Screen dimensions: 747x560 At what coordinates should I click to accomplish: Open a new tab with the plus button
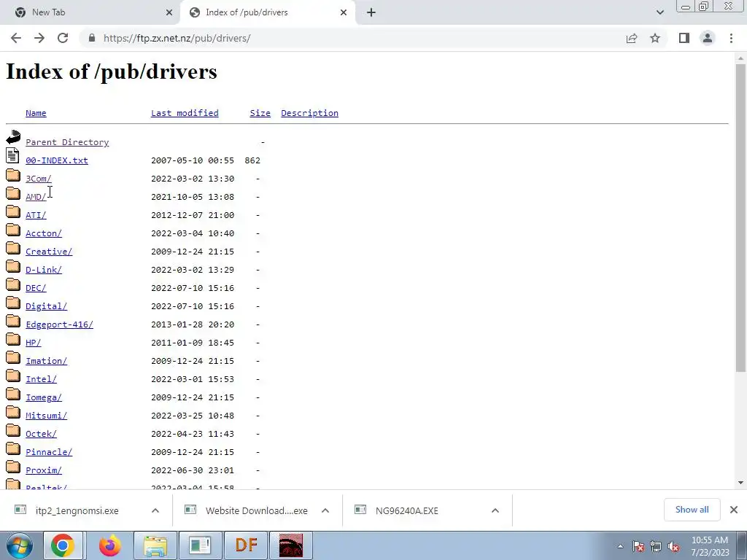point(371,12)
